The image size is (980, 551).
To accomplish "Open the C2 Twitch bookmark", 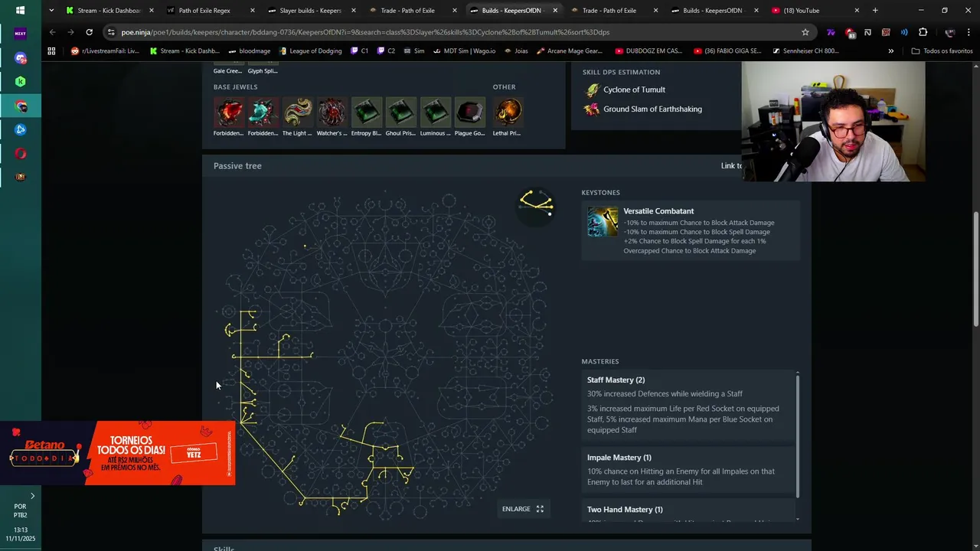I will [x=386, y=51].
